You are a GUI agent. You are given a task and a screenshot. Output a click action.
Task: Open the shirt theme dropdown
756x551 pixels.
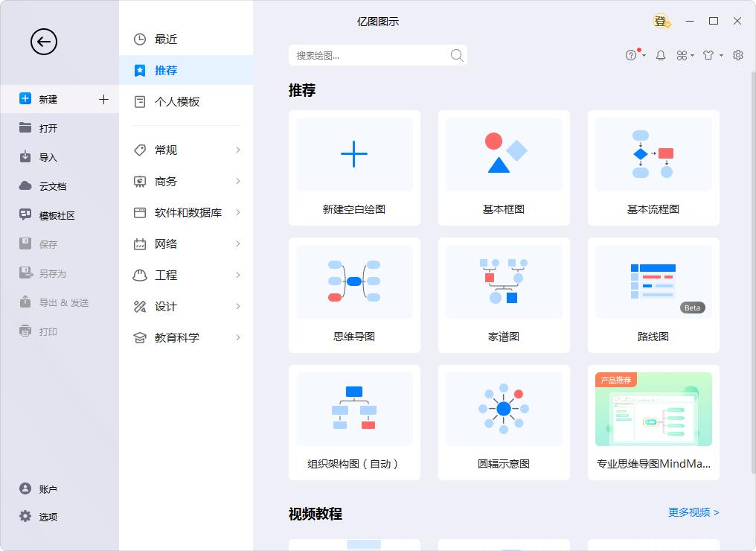click(713, 56)
